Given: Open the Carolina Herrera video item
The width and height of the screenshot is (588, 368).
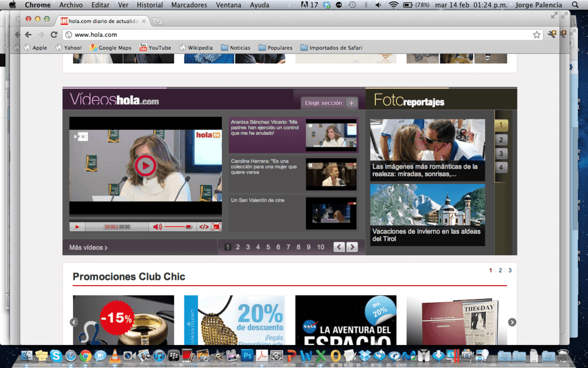Looking at the screenshot, I should click(293, 174).
